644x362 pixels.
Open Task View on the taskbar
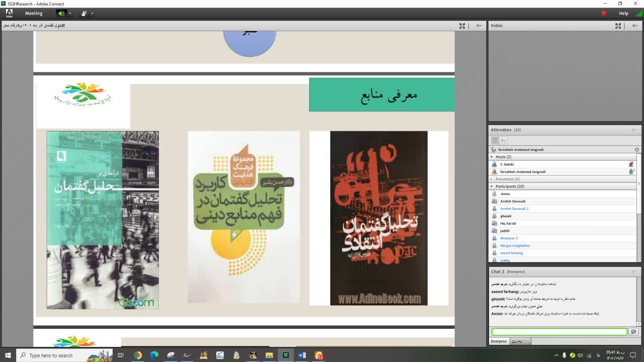tap(121, 355)
